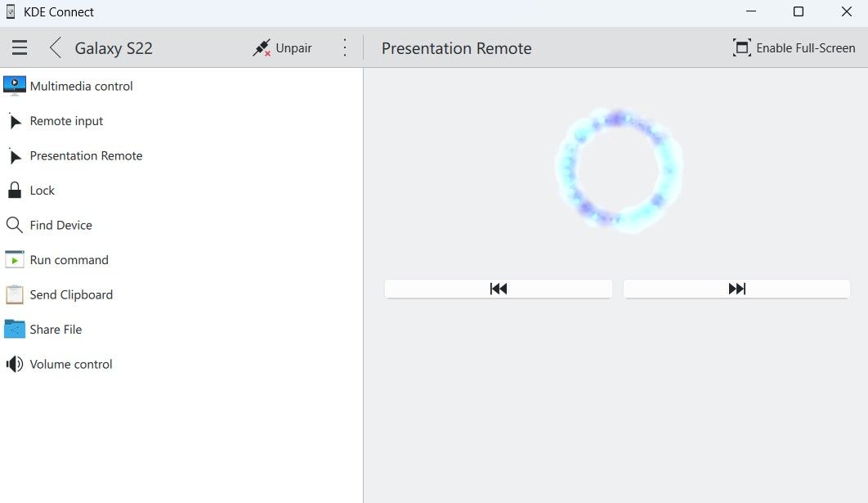Viewport: 868px width, 503px height.
Task: Click the Presentation Remote pointer icon
Action: coord(15,155)
